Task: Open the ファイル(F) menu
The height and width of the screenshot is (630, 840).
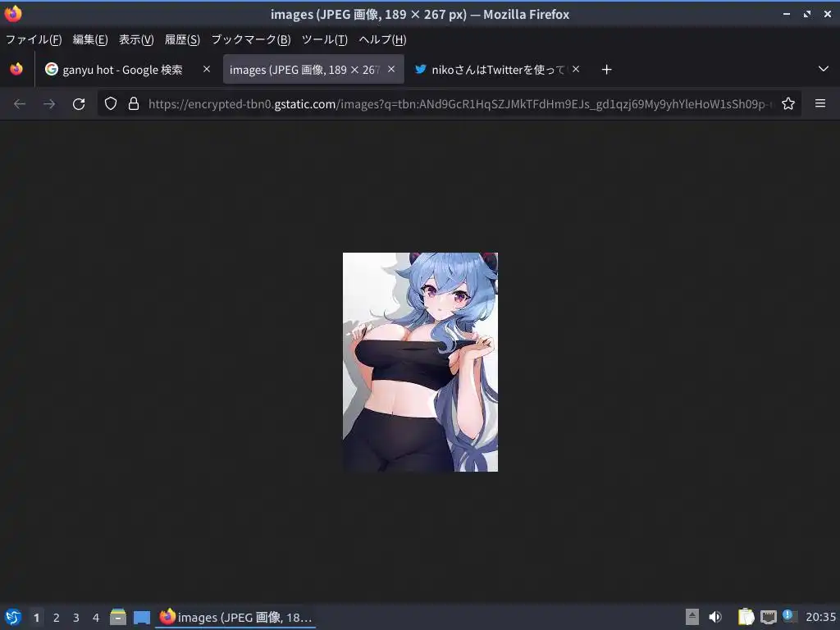Action: coord(34,39)
